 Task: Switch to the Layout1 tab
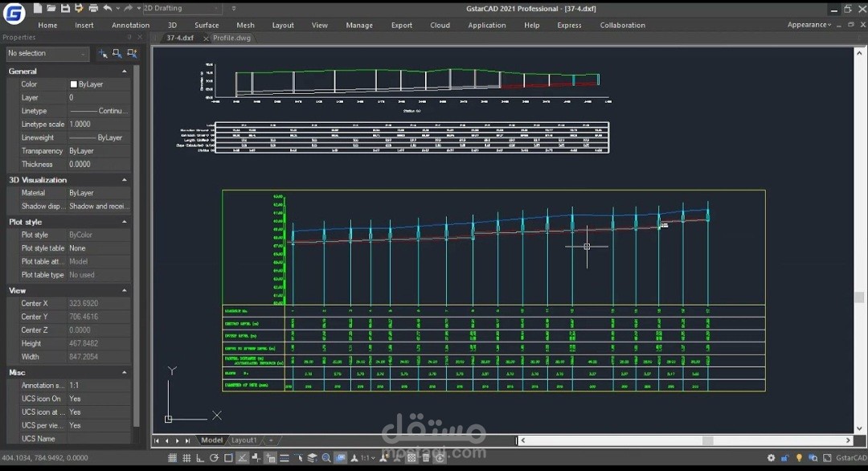coord(244,440)
